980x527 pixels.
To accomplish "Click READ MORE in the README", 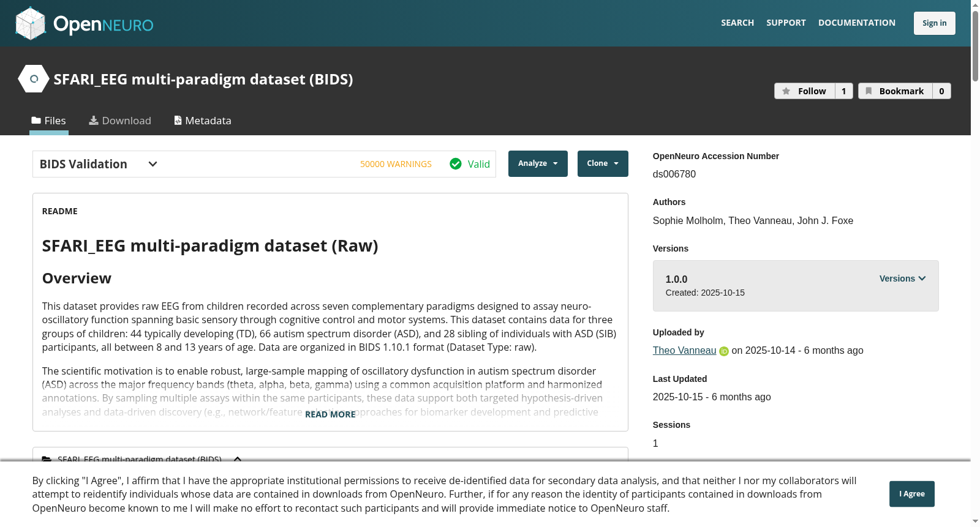I will click(x=330, y=414).
